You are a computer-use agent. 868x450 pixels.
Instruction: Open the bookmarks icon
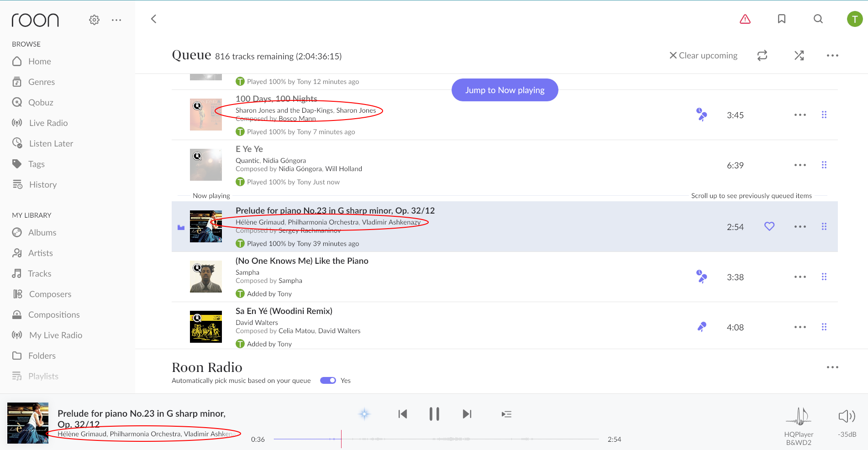(x=781, y=19)
